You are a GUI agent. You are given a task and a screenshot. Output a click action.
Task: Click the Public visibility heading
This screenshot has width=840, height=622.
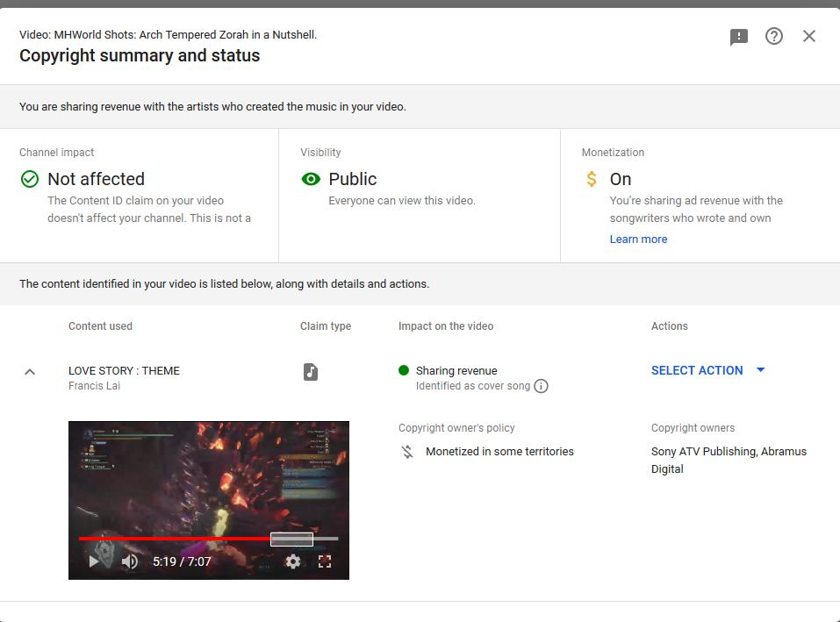tap(353, 179)
